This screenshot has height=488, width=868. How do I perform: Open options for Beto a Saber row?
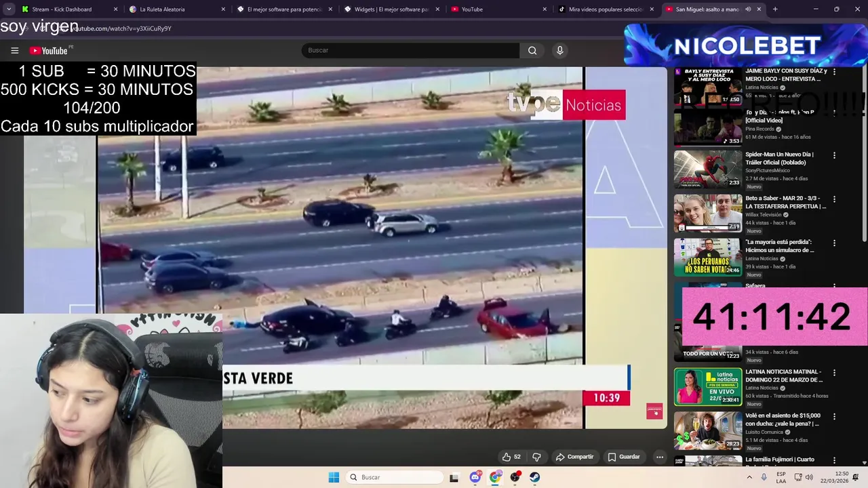click(834, 199)
